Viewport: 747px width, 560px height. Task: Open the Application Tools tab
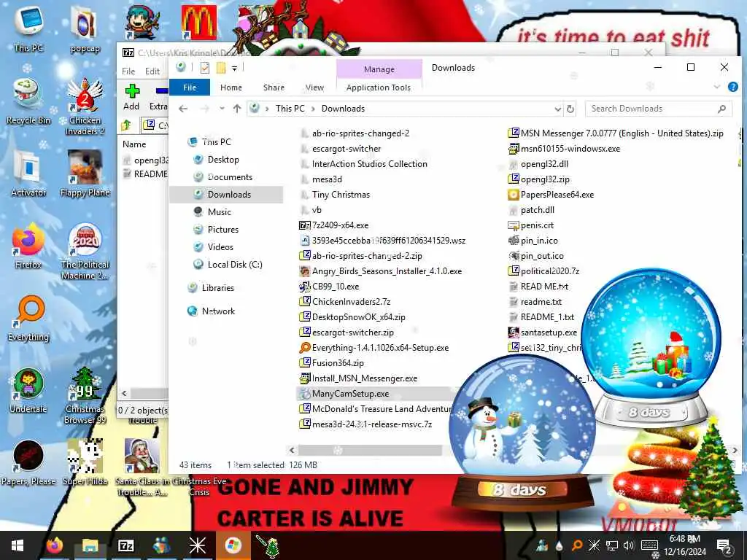tap(379, 87)
